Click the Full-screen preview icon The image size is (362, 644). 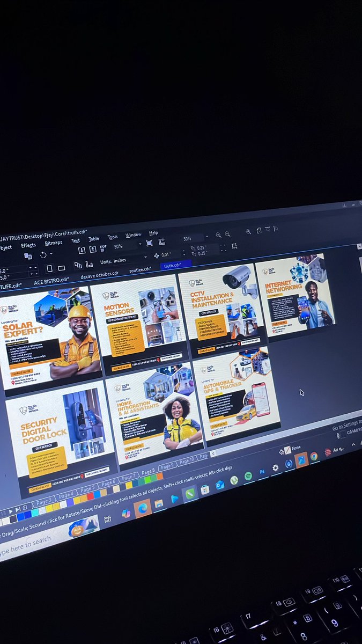point(149,243)
